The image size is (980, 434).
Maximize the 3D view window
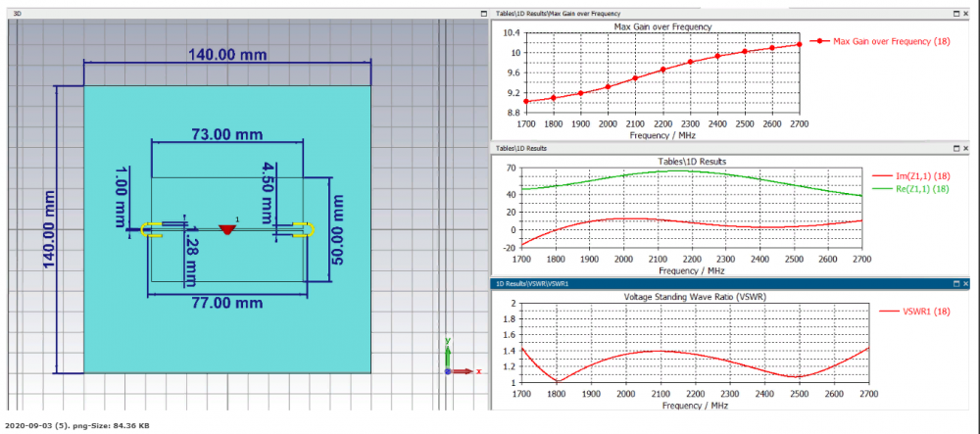pos(483,13)
